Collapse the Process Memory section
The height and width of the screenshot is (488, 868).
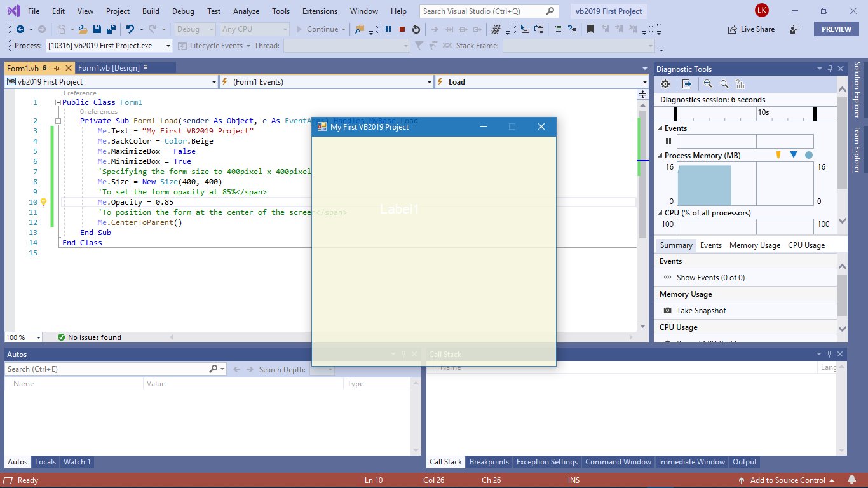pos(660,155)
